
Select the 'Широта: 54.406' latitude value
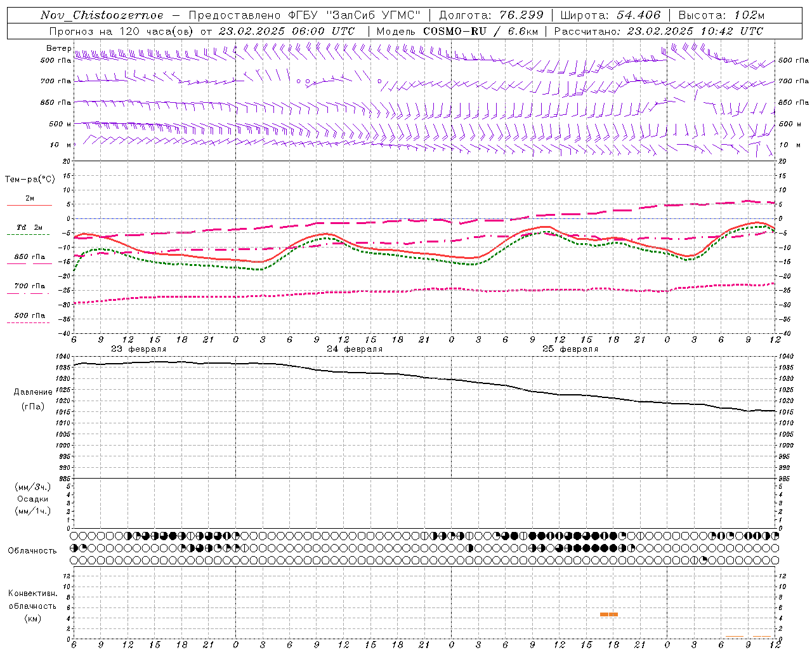click(x=610, y=15)
